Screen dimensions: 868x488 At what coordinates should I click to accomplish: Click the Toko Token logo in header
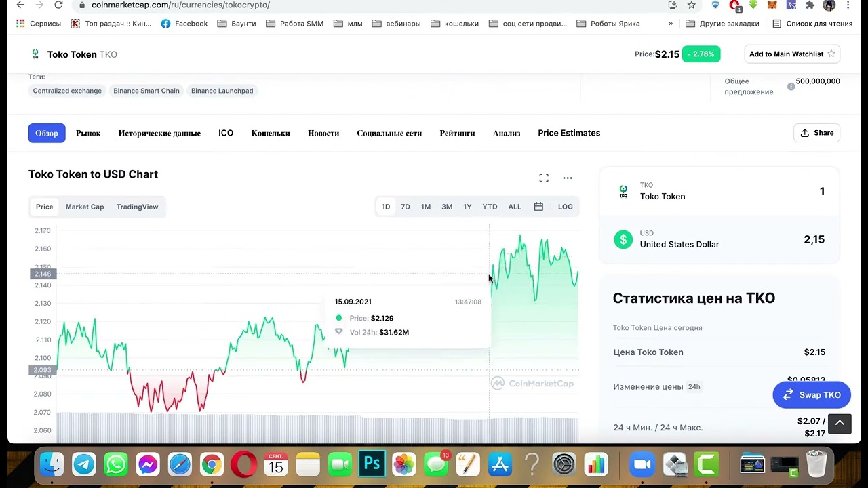pos(35,54)
